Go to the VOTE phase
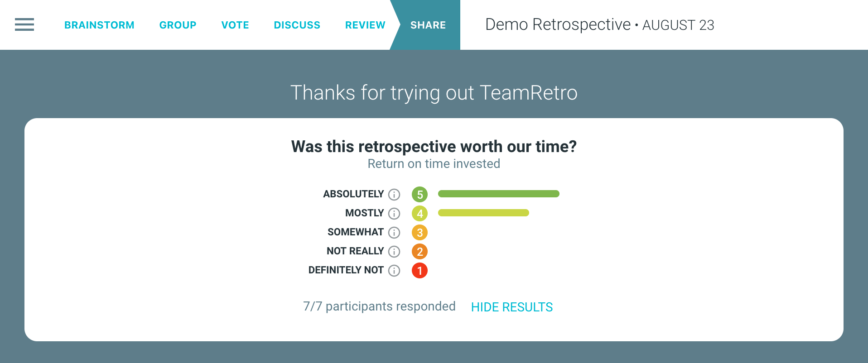Image resolution: width=868 pixels, height=363 pixels. pyautogui.click(x=235, y=25)
